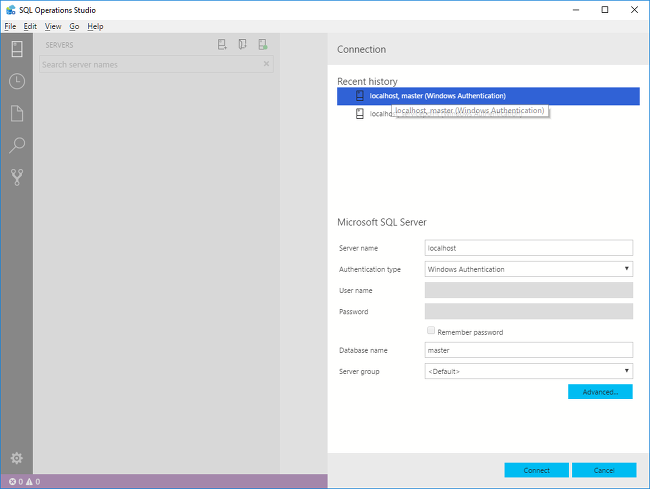Click the Authentication type label

click(370, 269)
